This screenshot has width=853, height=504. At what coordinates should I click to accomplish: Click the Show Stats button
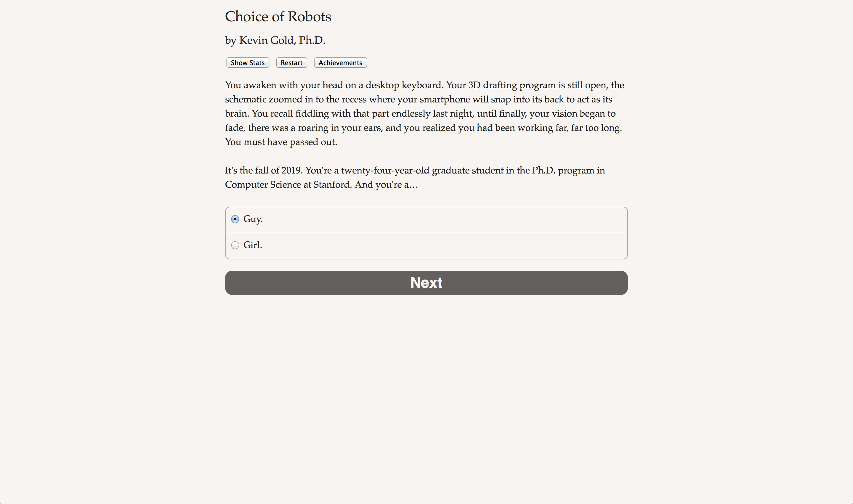point(248,63)
